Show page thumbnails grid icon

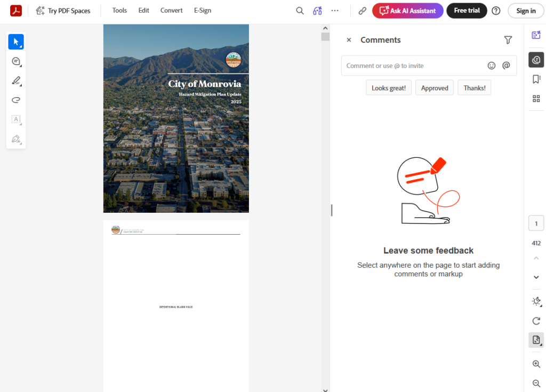[536, 99]
